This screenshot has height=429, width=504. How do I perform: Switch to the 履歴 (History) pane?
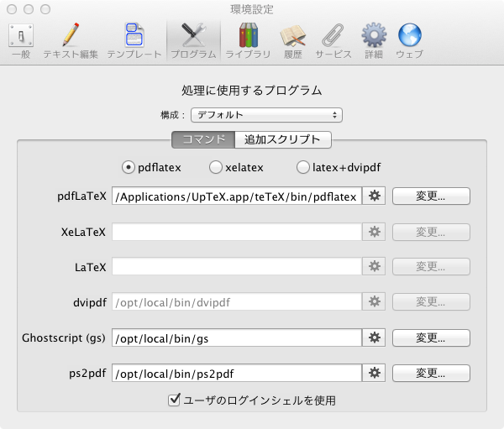click(x=292, y=40)
